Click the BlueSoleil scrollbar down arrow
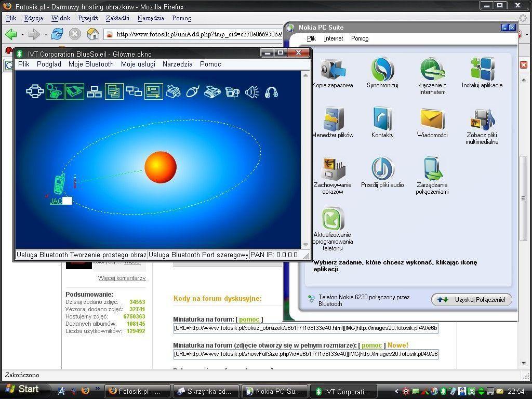This screenshot has height=399, width=532. coord(305,244)
